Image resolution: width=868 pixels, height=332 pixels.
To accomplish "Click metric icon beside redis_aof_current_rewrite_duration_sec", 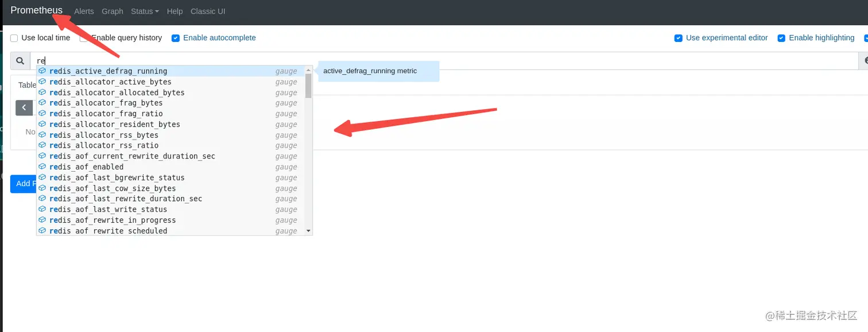I will point(42,156).
